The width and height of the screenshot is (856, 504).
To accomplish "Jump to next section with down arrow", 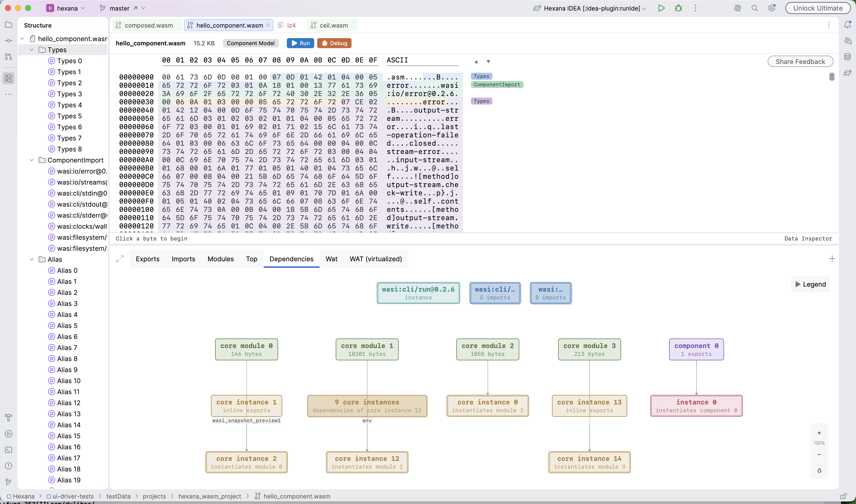I will pos(488,61).
